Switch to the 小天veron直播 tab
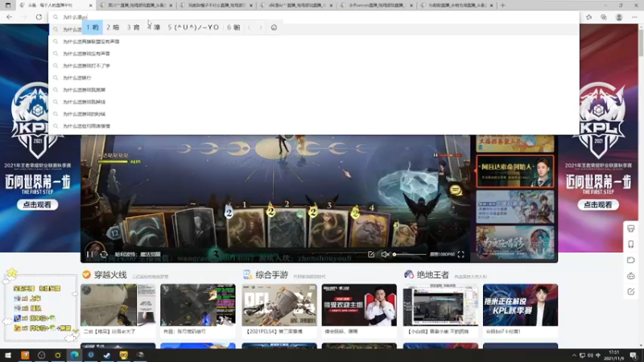 point(376,6)
